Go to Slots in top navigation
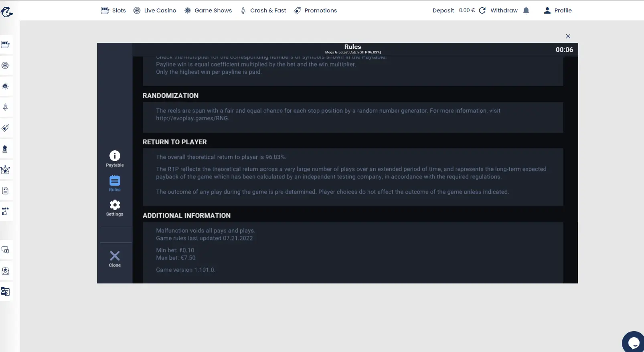Viewport: 644px width, 352px height. [x=113, y=10]
